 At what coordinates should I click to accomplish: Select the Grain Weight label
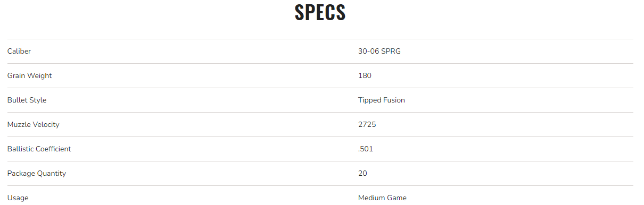pyautogui.click(x=30, y=75)
